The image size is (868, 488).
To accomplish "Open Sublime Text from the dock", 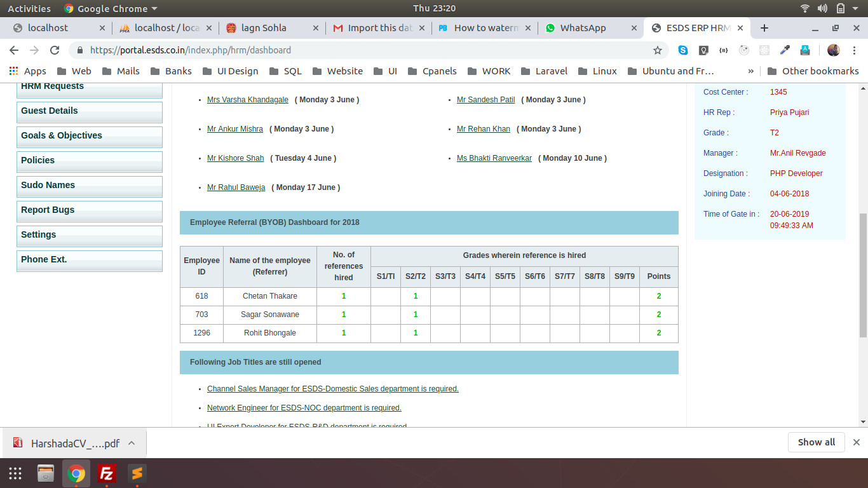I will [x=137, y=473].
